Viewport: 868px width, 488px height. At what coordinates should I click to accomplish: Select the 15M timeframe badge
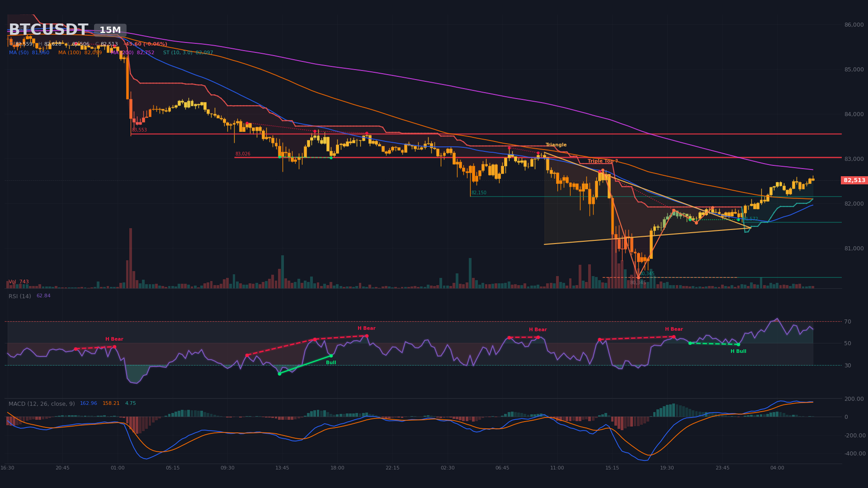point(110,30)
